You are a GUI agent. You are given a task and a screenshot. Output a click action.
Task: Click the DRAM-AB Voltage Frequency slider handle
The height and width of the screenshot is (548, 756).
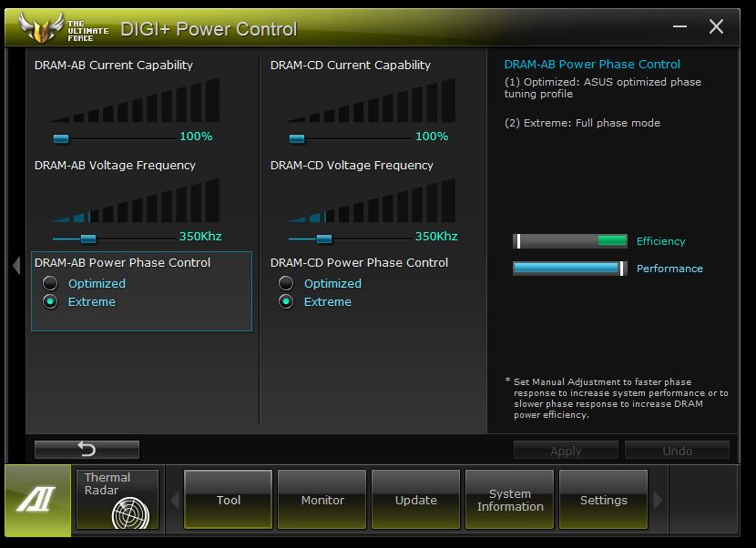[88, 238]
